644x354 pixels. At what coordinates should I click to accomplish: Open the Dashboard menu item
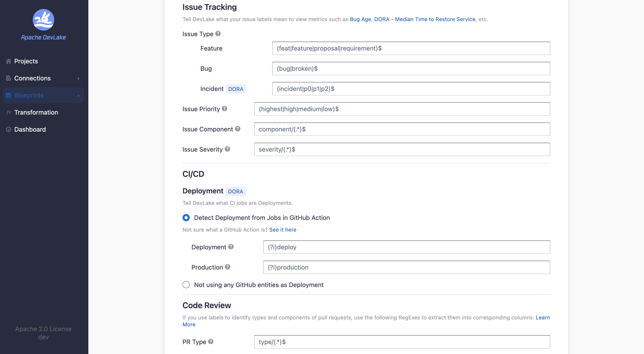point(30,129)
